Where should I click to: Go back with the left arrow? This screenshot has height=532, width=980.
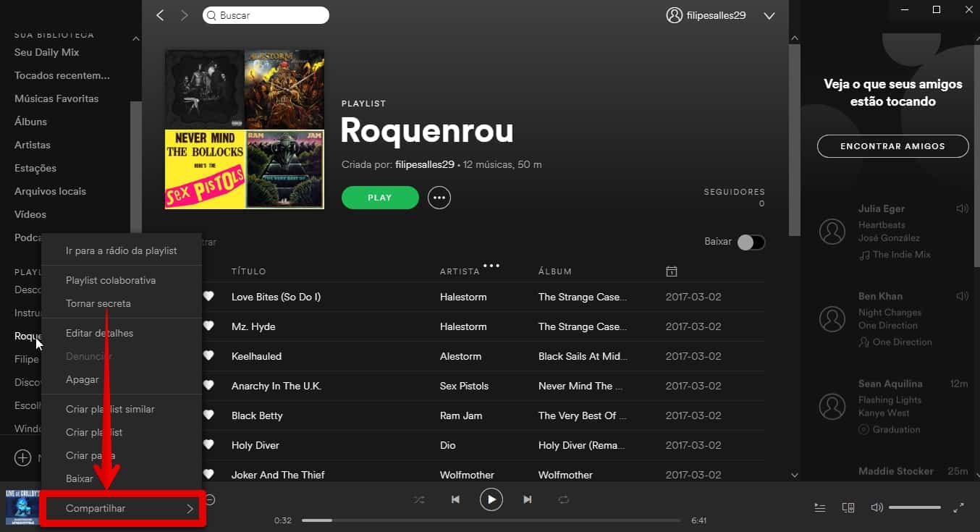[x=161, y=15]
